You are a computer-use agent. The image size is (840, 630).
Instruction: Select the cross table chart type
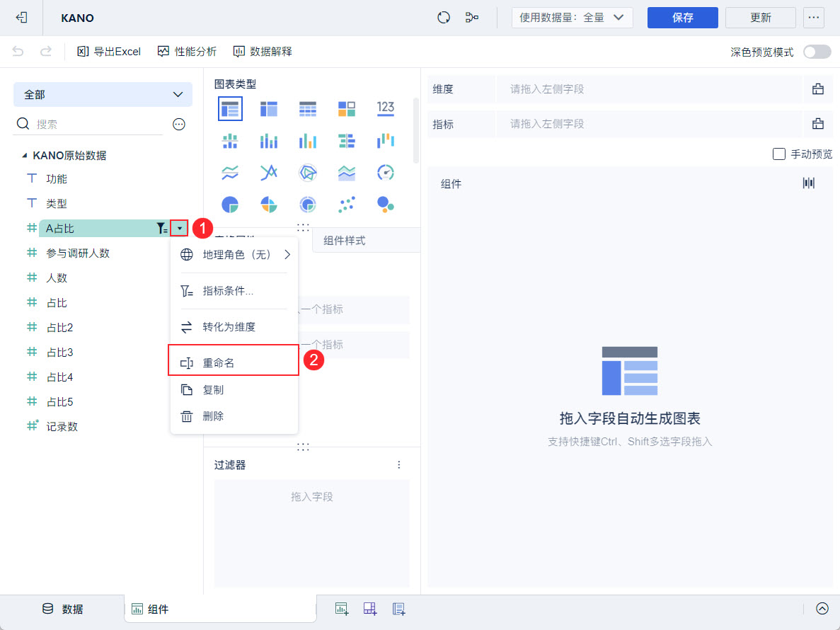(268, 109)
